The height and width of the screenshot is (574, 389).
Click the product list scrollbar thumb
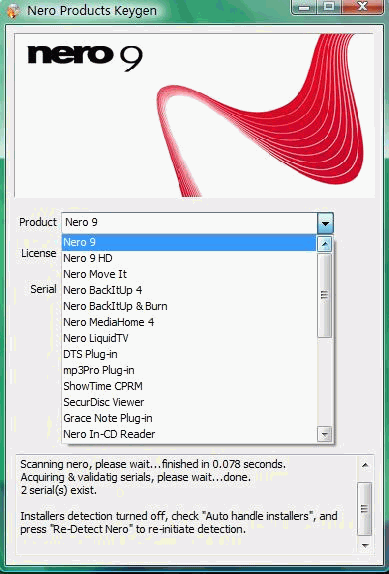tap(325, 295)
